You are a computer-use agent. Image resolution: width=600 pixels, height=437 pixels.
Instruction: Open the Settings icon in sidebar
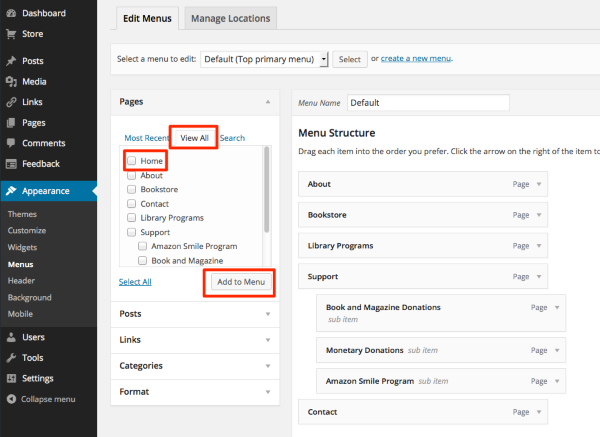[10, 378]
